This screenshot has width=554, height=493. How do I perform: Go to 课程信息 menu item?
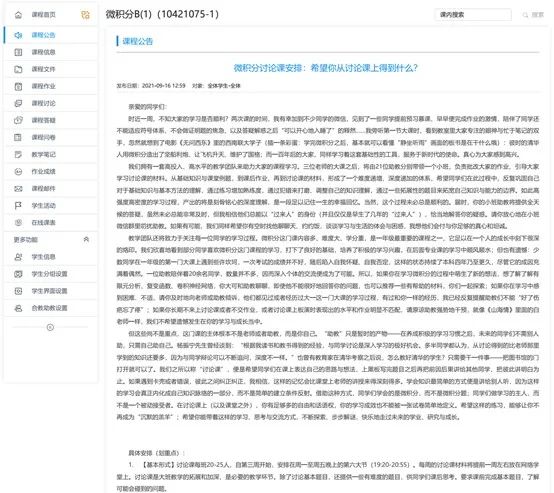tap(43, 52)
